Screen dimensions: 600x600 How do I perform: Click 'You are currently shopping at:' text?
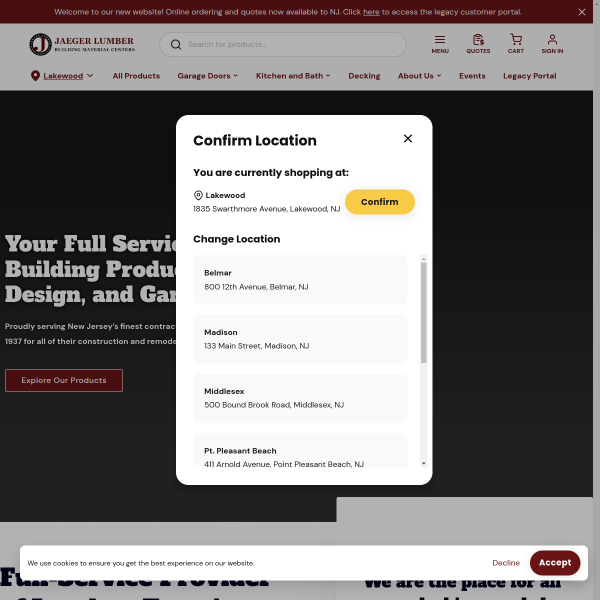(271, 173)
